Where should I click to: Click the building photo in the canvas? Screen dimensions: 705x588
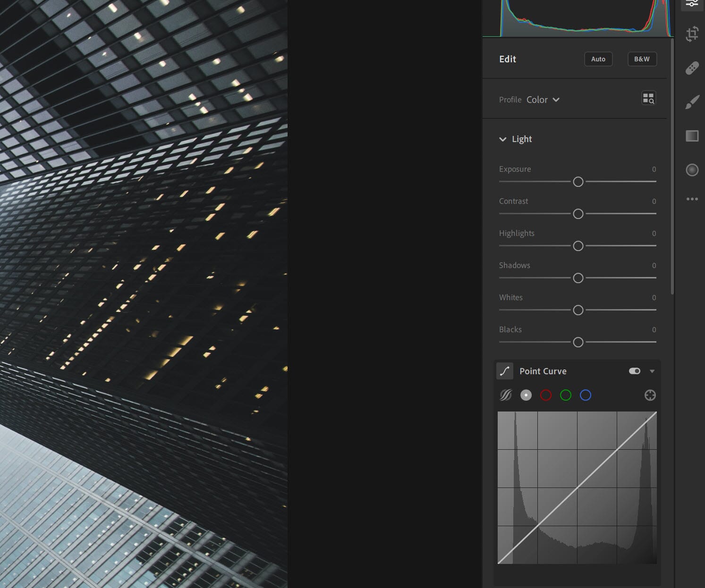point(144,294)
